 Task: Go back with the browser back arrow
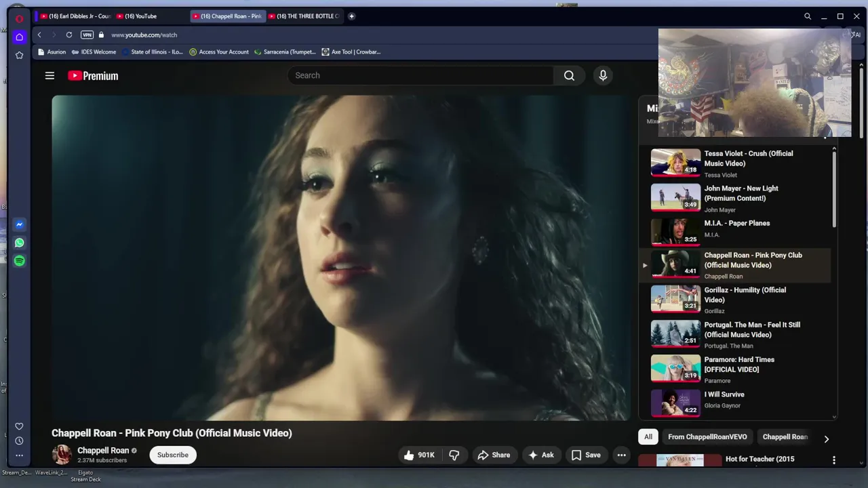point(39,35)
